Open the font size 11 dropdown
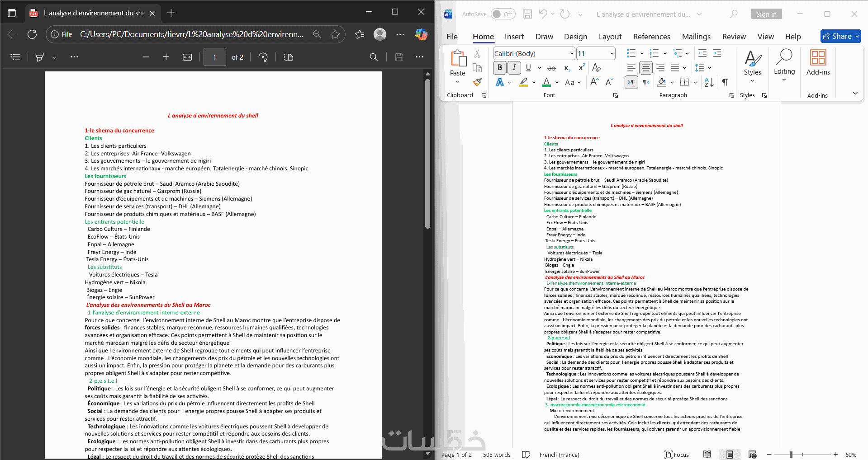Image resolution: width=868 pixels, height=460 pixels. [612, 53]
